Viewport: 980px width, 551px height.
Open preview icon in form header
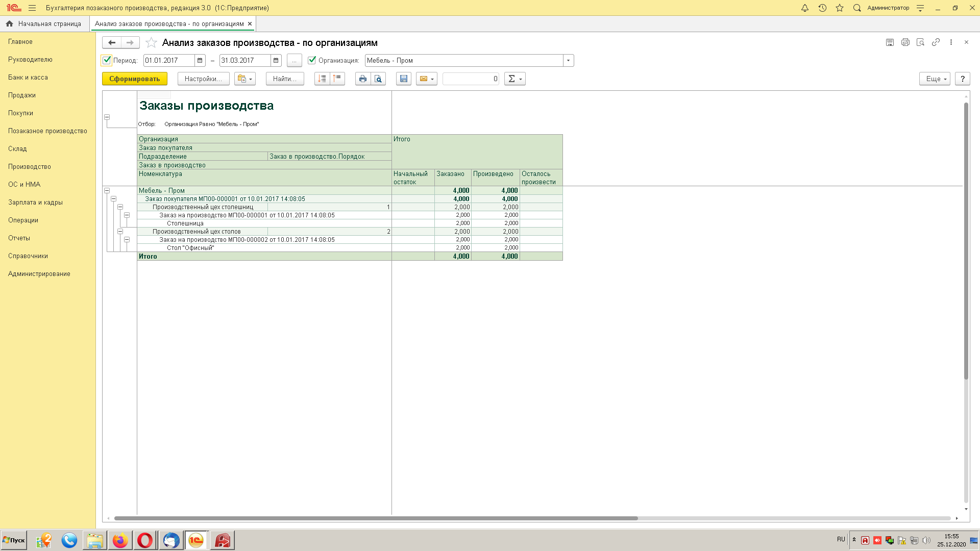[920, 42]
